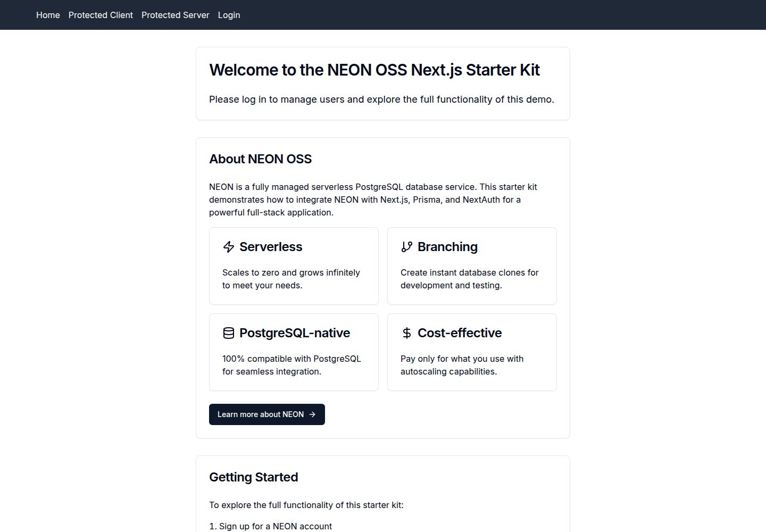
Task: Click the Branching git-branch icon
Action: 407,247
